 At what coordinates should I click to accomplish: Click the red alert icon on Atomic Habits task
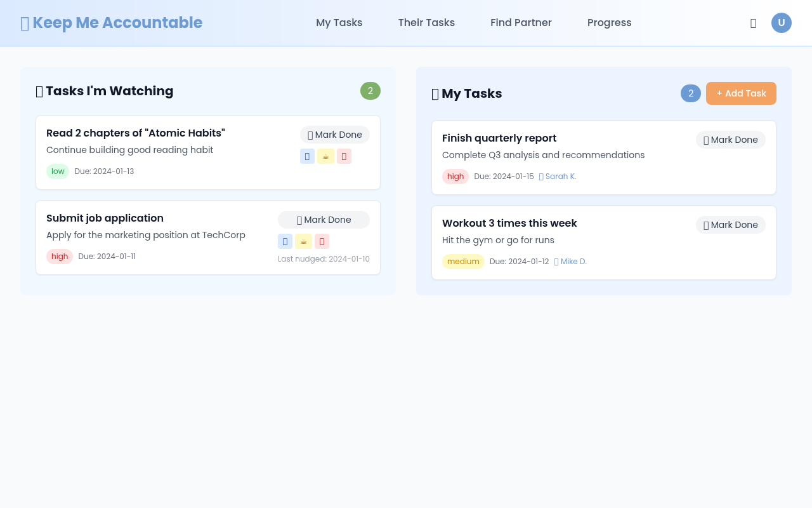[344, 156]
